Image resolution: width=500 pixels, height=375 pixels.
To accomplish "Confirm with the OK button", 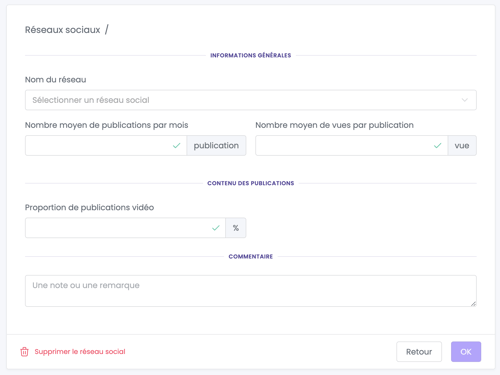I will tap(466, 352).
